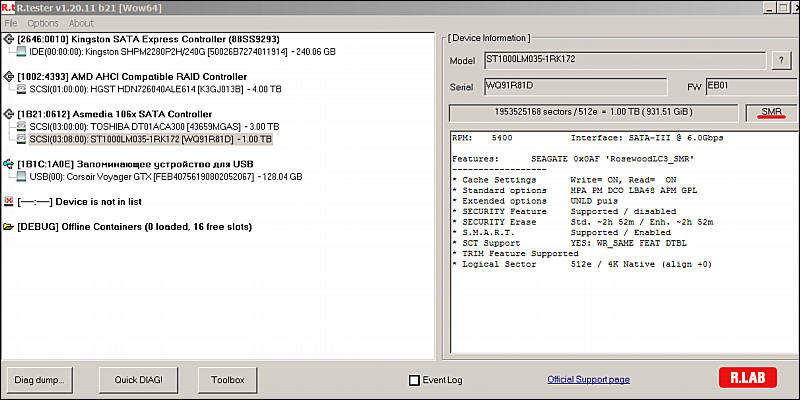Click the Diag dump... button
Image resolution: width=800 pixels, height=400 pixels.
click(x=40, y=380)
